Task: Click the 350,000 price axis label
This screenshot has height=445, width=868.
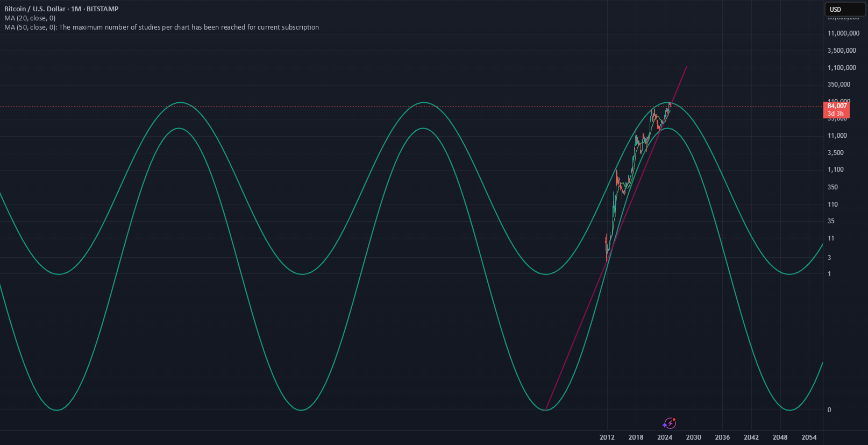Action: pyautogui.click(x=839, y=84)
